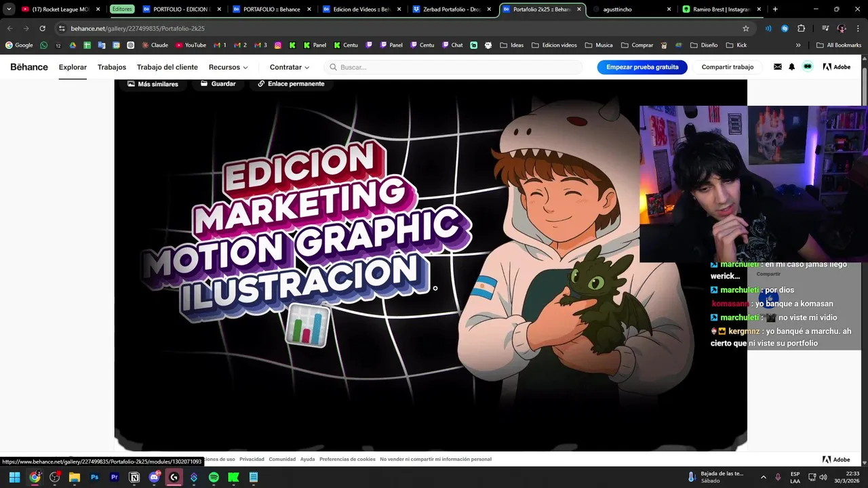This screenshot has height=488, width=868.
Task: Open Instagram bookmark icon
Action: pos(278,45)
